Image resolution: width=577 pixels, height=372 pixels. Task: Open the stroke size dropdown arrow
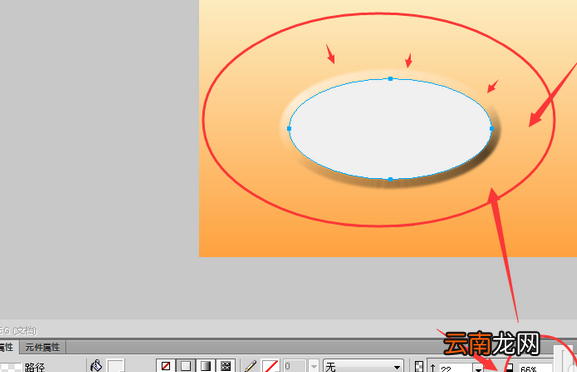pos(314,366)
